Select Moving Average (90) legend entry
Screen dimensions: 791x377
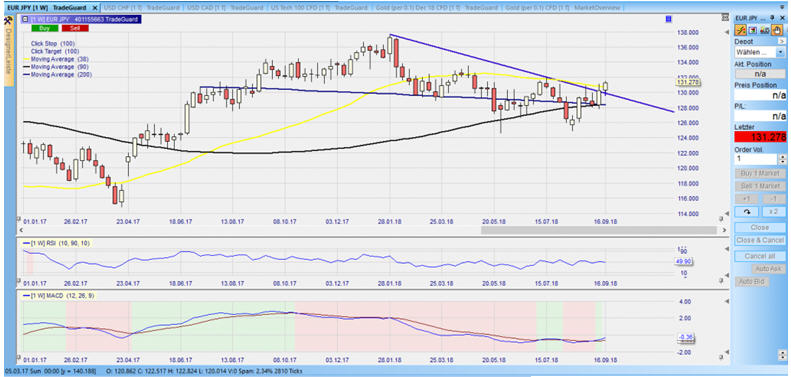pyautogui.click(x=56, y=67)
